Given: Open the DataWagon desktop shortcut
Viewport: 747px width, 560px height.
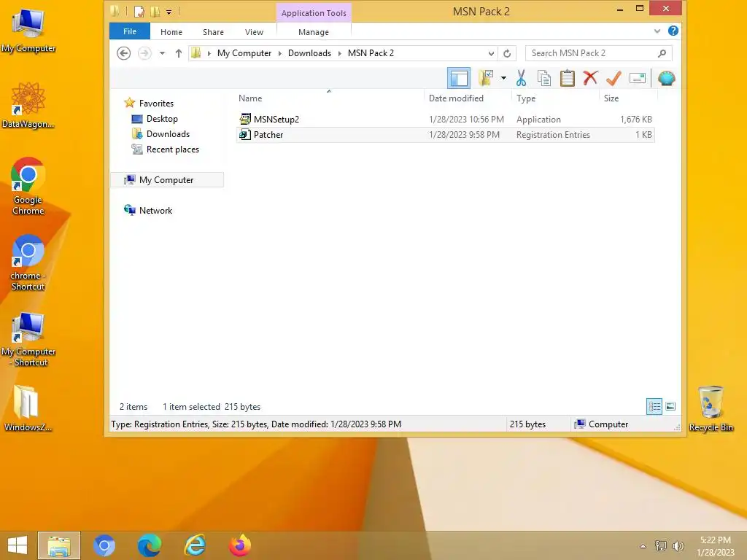Looking at the screenshot, I should 28,105.
